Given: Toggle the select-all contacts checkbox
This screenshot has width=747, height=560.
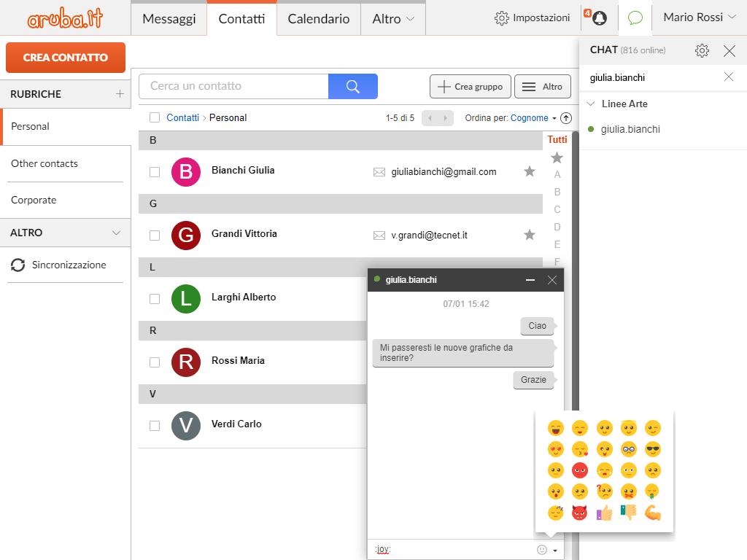Looking at the screenshot, I should (155, 117).
